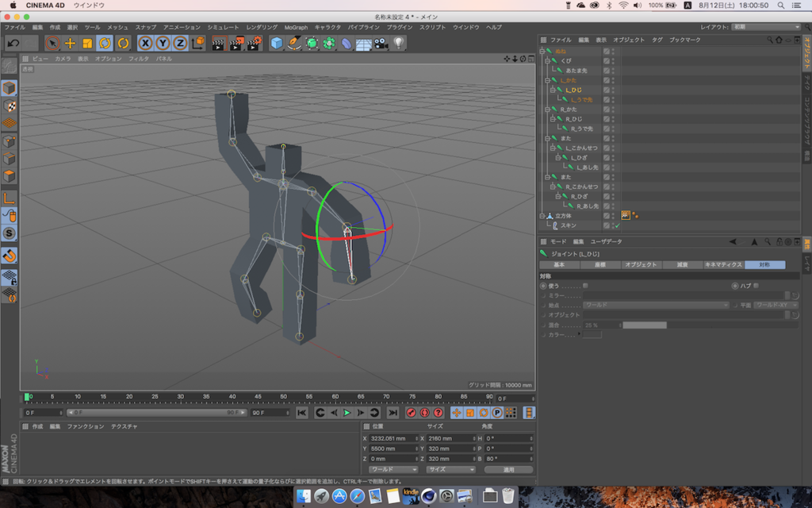Activate the Move tool
The image size is (812, 508).
[x=70, y=43]
